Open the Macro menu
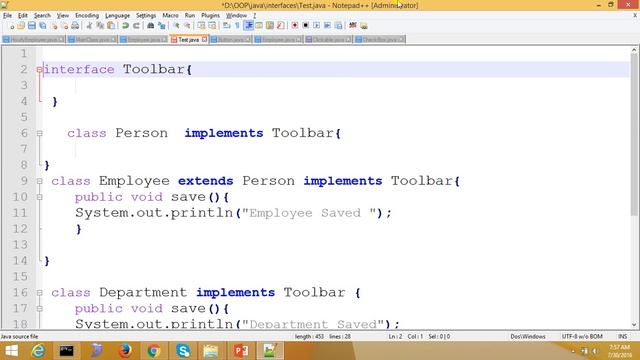Screen dimensions: 640x360 point(170,16)
